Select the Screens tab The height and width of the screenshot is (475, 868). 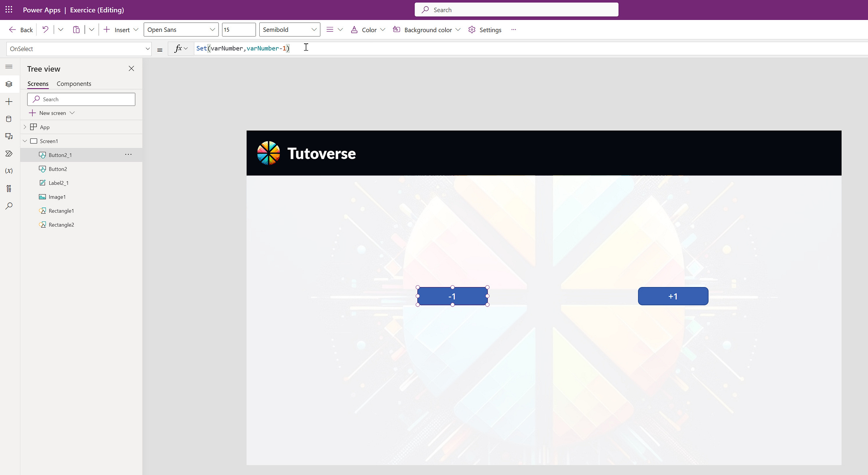[38, 84]
